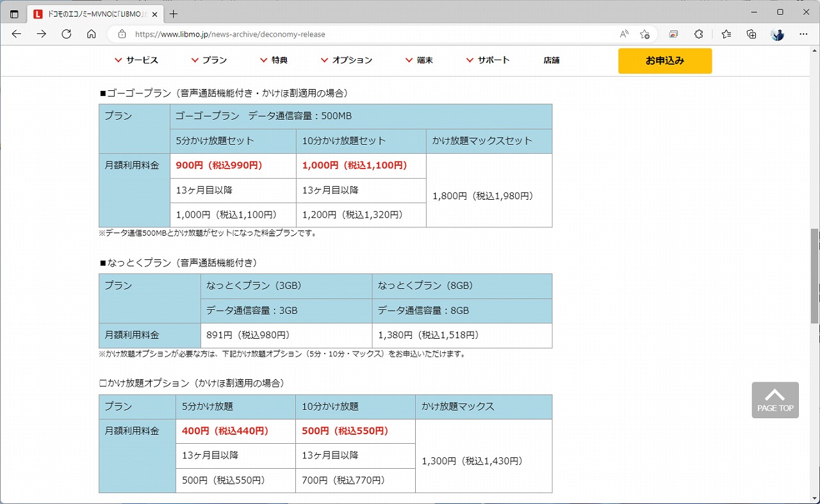Click the 5分かけ放題セット header cell
This screenshot has width=820, height=504.
pyautogui.click(x=233, y=141)
